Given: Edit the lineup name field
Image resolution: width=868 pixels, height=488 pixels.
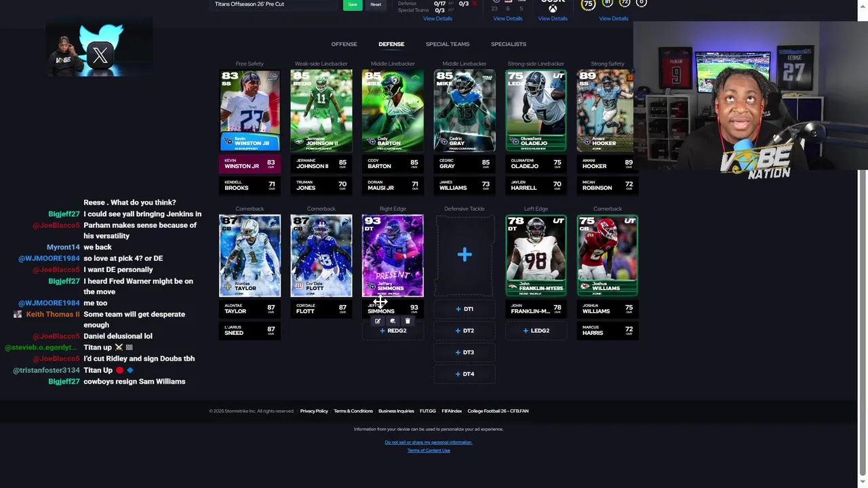Looking at the screenshot, I should (x=274, y=4).
